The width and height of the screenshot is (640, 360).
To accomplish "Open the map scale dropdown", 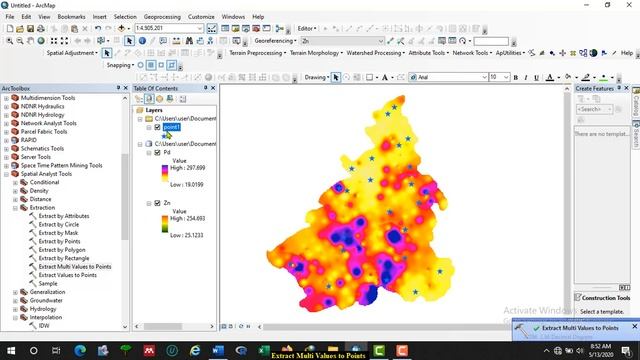I will [200, 29].
